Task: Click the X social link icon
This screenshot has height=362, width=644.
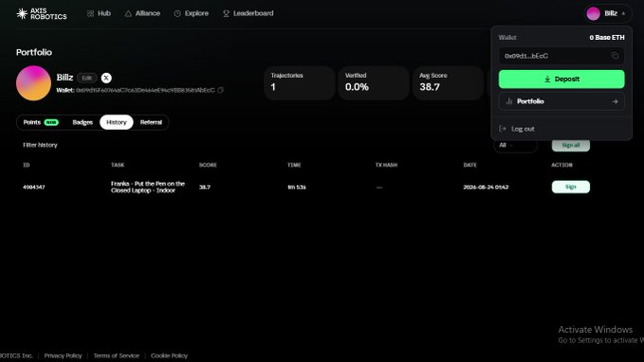Action: click(106, 78)
